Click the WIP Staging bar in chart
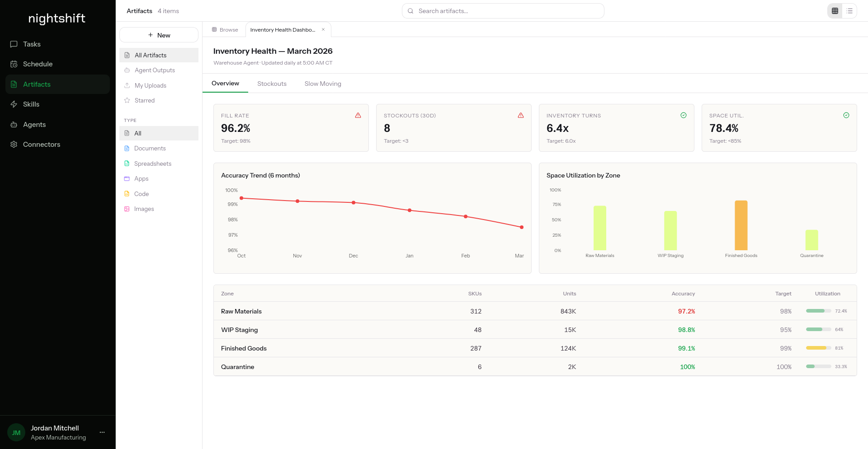Image resolution: width=868 pixels, height=449 pixels. point(670,230)
